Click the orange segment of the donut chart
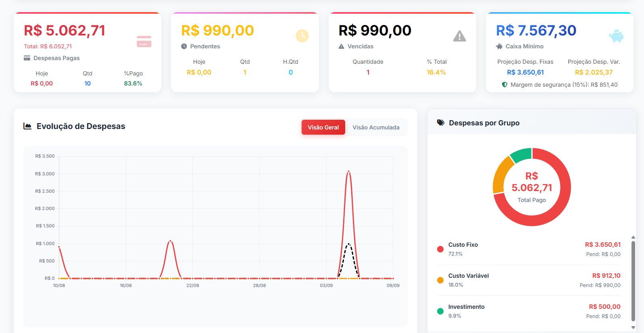Screen dimensions: 644x333 click(x=502, y=175)
